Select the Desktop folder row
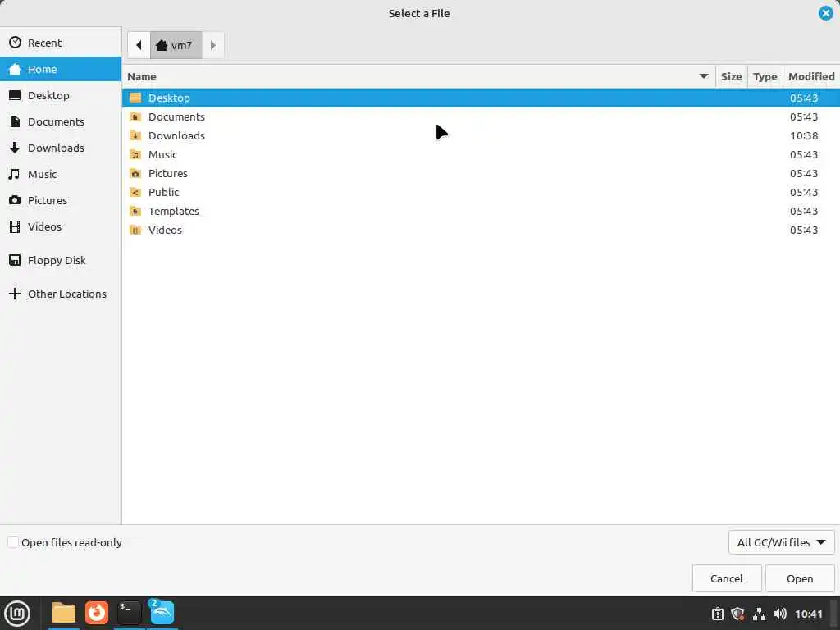The image size is (840, 630). pyautogui.click(x=481, y=98)
